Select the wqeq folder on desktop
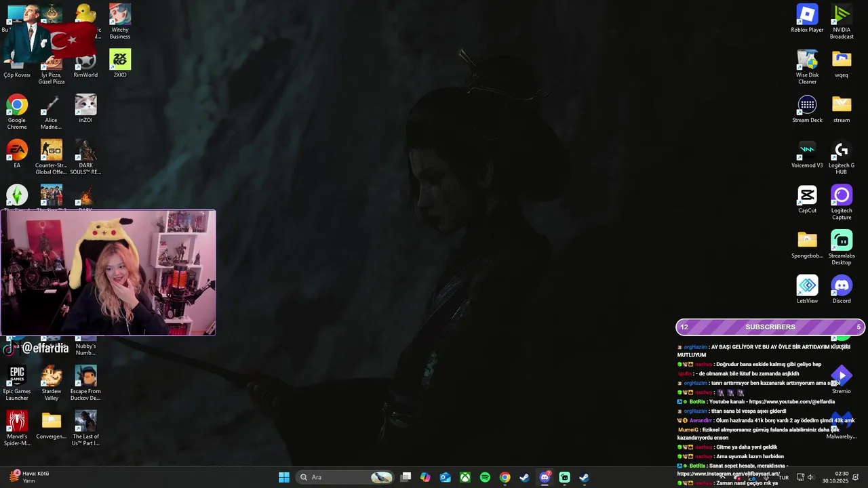 click(842, 63)
